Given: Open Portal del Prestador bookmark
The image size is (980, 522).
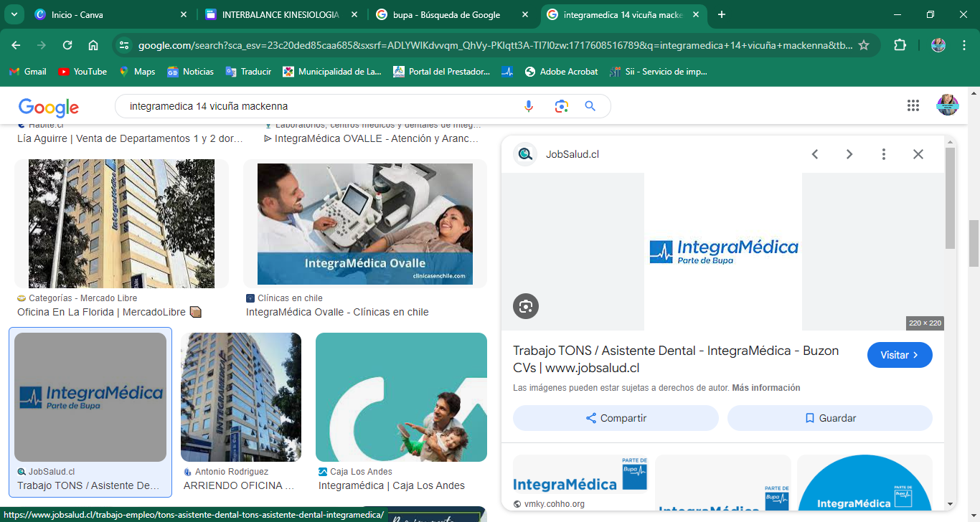Looking at the screenshot, I should coord(442,72).
